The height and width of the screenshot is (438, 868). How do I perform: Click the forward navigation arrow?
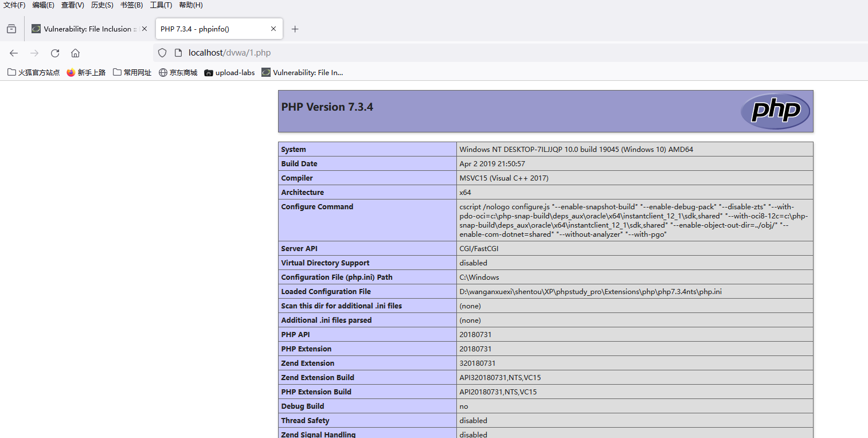34,53
